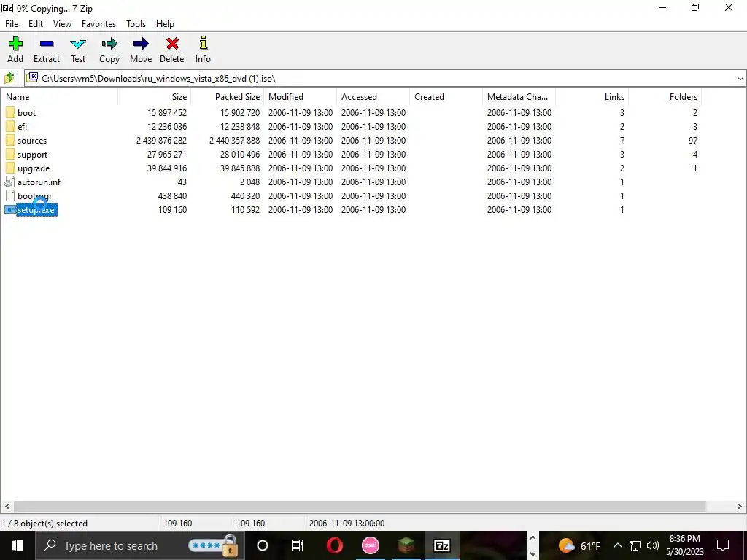Click the taskbar search box
Image resolution: width=747 pixels, height=560 pixels.
139,545
